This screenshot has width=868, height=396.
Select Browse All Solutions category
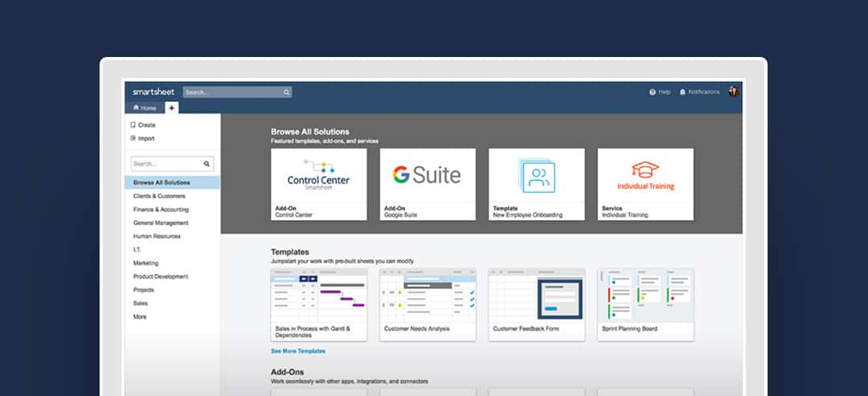[172, 182]
